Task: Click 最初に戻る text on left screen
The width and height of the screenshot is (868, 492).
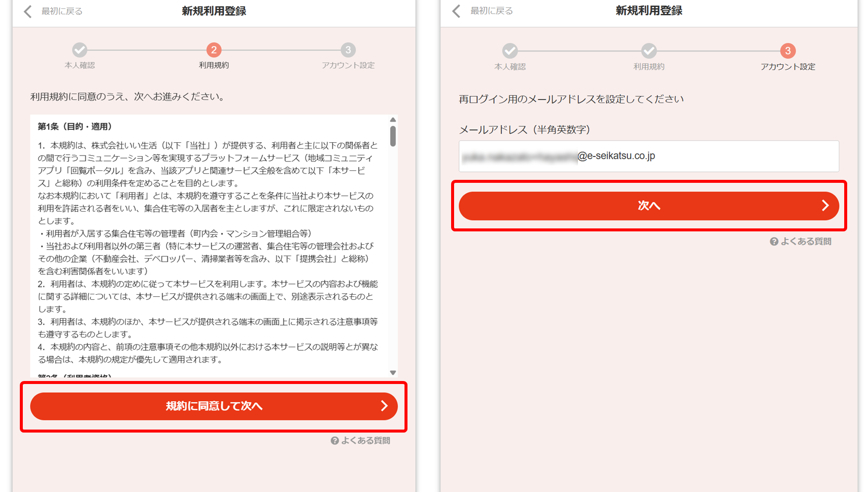Action: (62, 11)
